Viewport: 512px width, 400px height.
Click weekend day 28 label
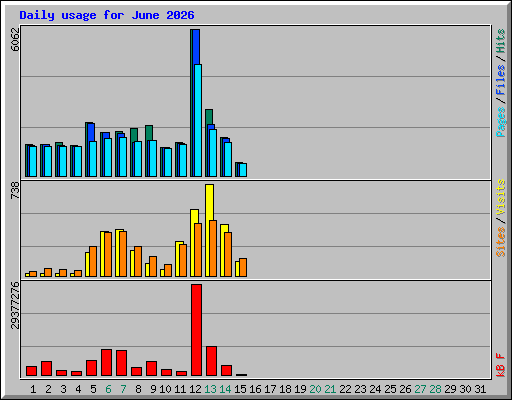coord(435,389)
